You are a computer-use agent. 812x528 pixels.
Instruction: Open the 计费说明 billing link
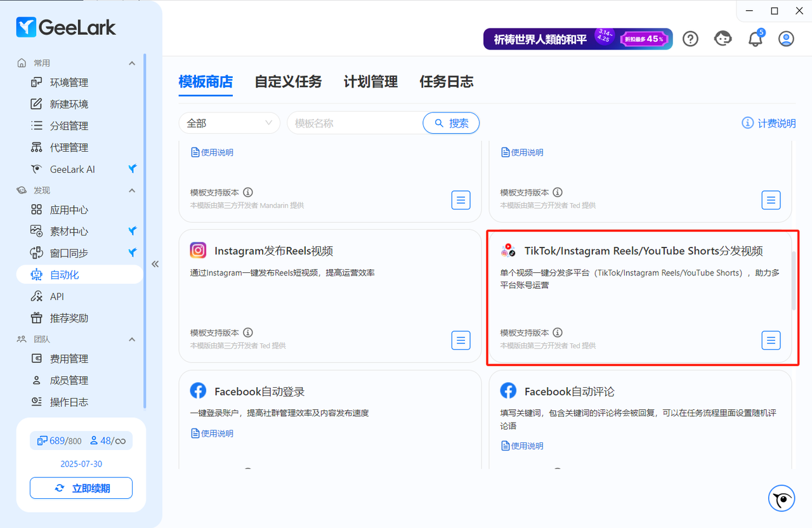click(769, 123)
